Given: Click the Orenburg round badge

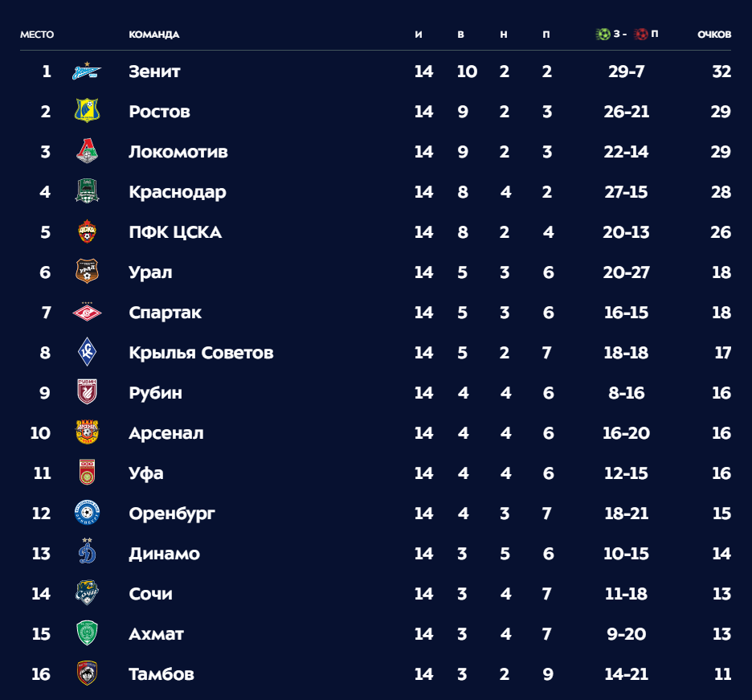Looking at the screenshot, I should [x=87, y=513].
